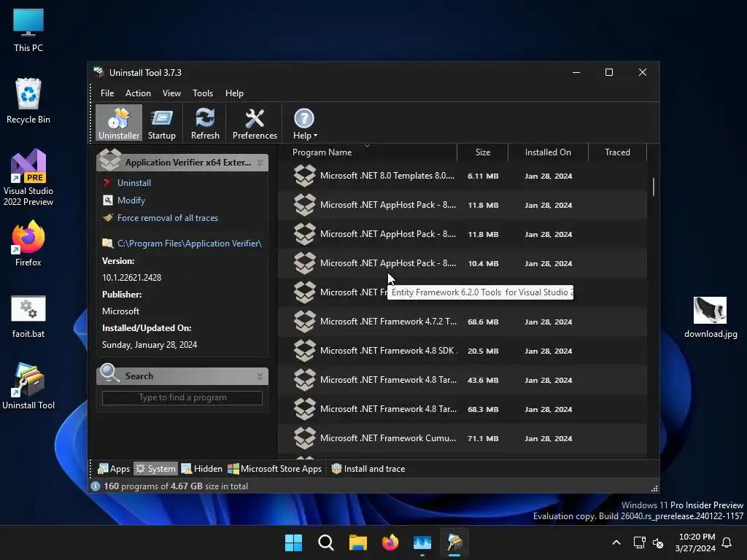747x560 pixels.
Task: Open This PC desktop icon
Action: [28, 30]
